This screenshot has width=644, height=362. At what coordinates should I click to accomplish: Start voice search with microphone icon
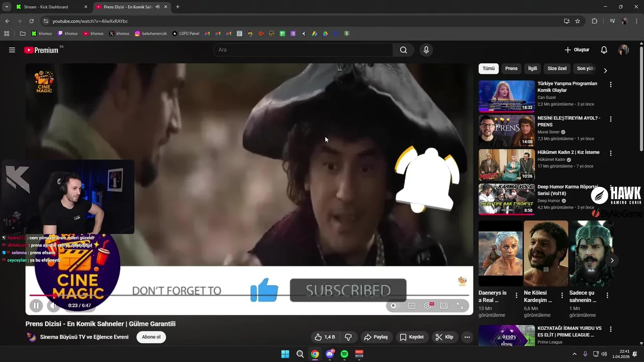[426, 50]
